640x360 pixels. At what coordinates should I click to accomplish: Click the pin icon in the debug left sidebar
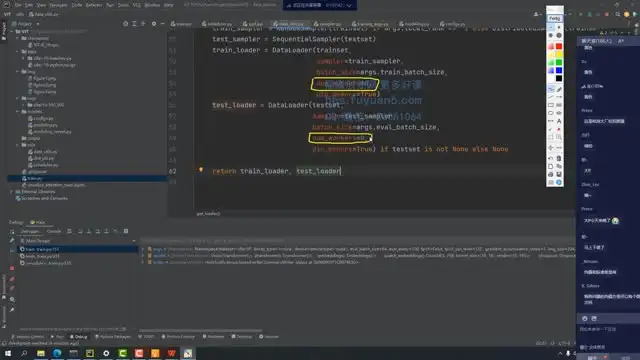click(12, 310)
